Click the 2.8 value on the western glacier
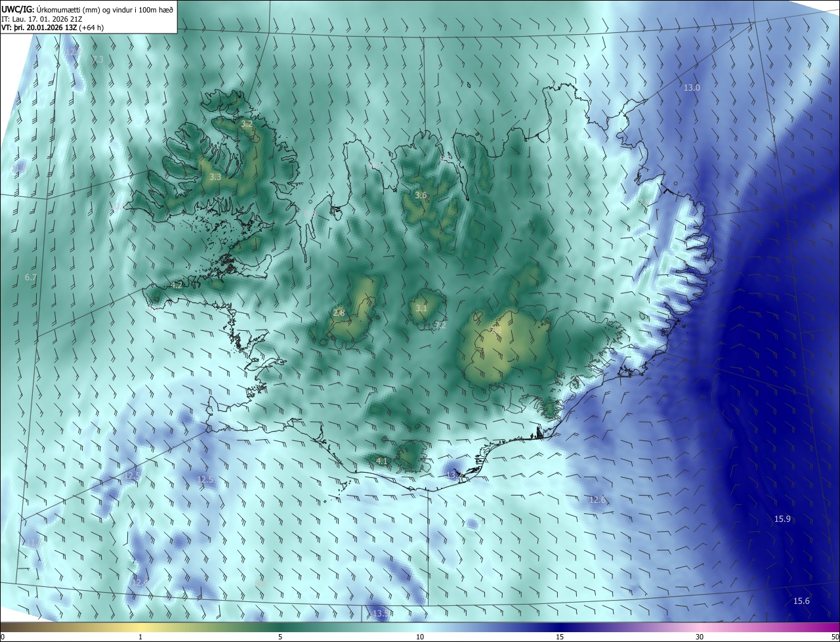840x642 pixels. click(339, 312)
